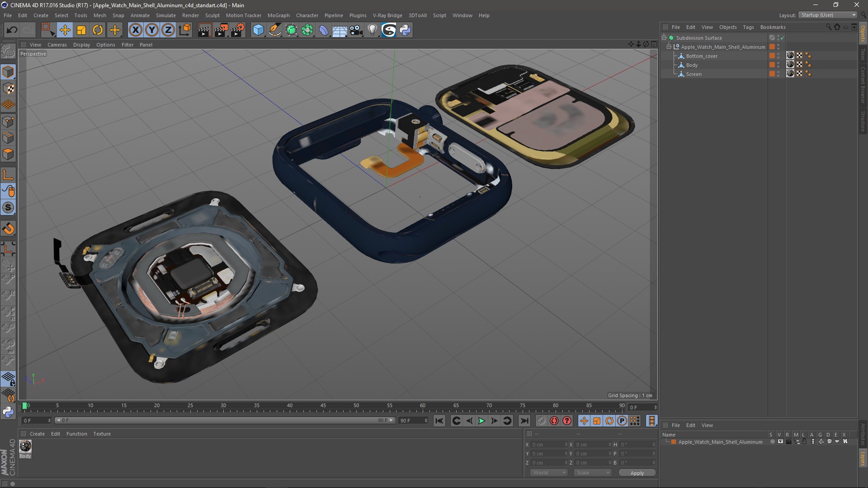Enable the Snap magnet icon
This screenshot has height=488, width=868.
coord(8,229)
